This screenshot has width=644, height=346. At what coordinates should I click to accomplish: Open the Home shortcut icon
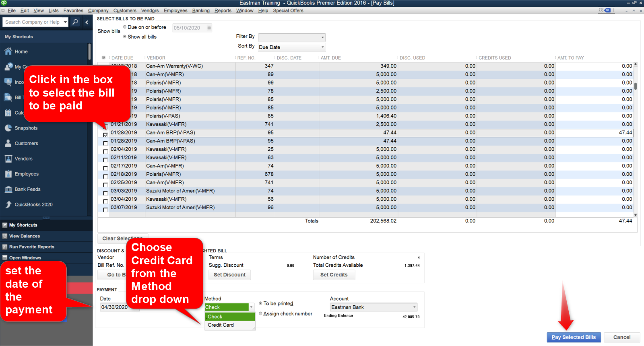tap(8, 51)
